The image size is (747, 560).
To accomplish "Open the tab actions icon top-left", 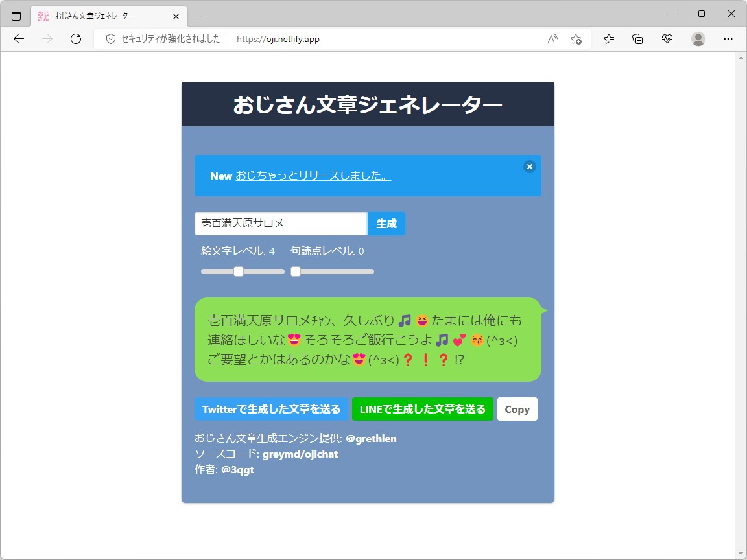I will 16,15.
